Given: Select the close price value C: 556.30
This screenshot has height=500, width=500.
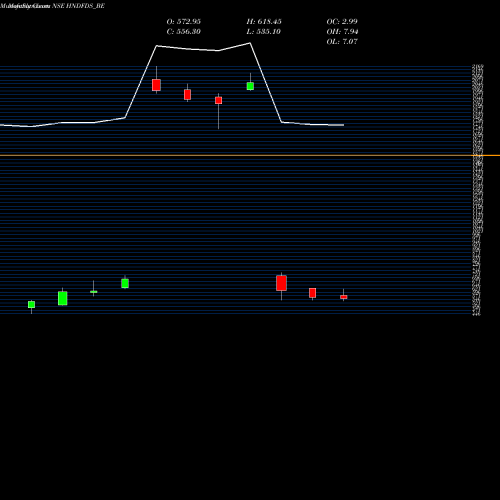Looking at the screenshot, I should point(184,31).
